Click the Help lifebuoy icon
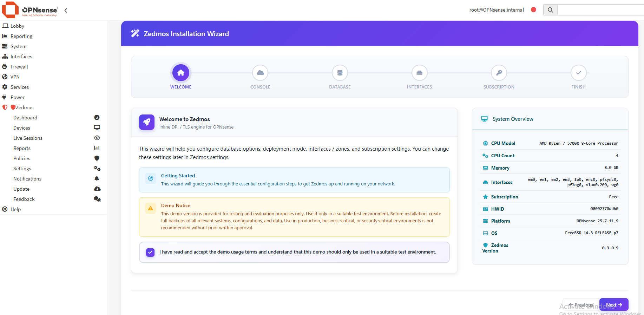 (5, 209)
